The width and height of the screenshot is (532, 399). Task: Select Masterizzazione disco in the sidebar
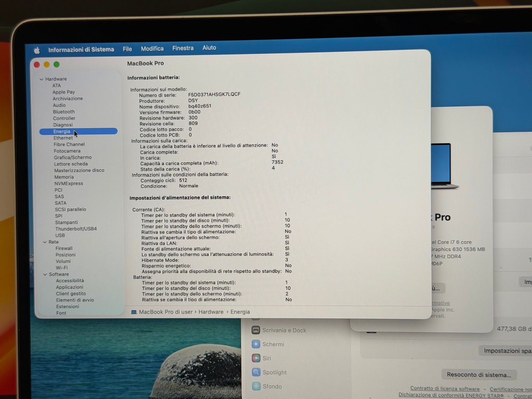pos(79,170)
